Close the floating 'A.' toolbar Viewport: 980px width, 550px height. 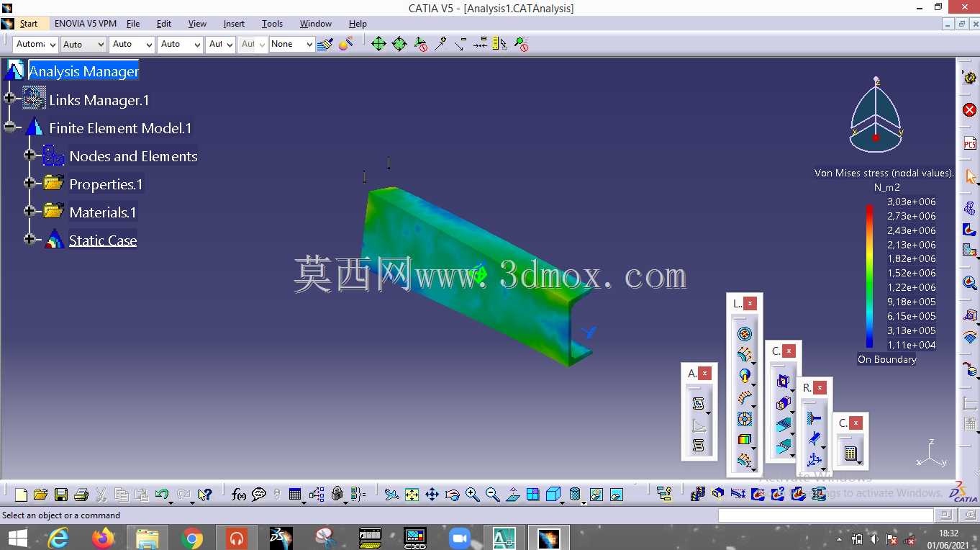tap(704, 373)
